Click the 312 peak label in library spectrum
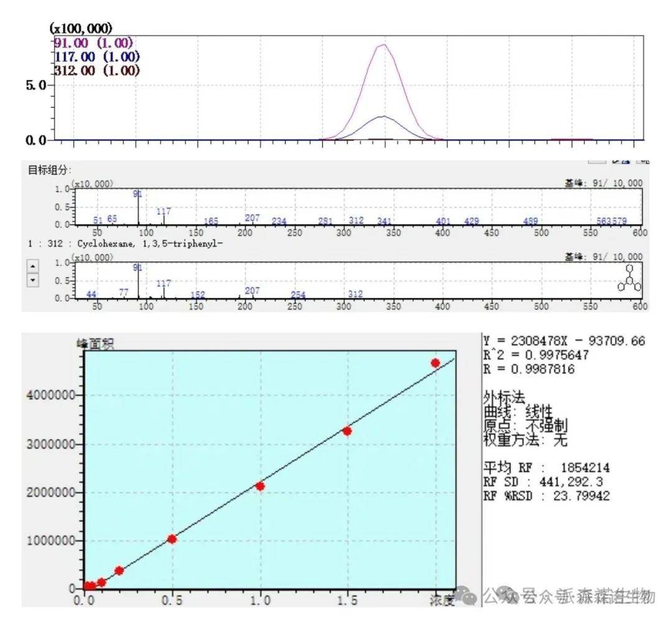 click(x=355, y=294)
